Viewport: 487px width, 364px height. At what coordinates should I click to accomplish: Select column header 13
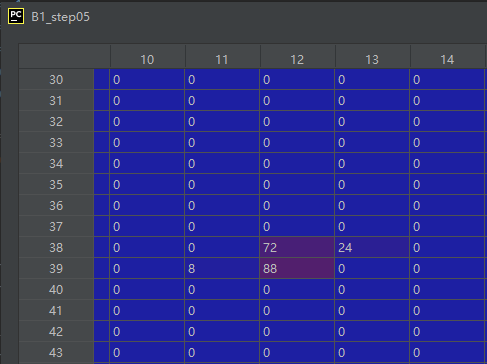tap(372, 60)
